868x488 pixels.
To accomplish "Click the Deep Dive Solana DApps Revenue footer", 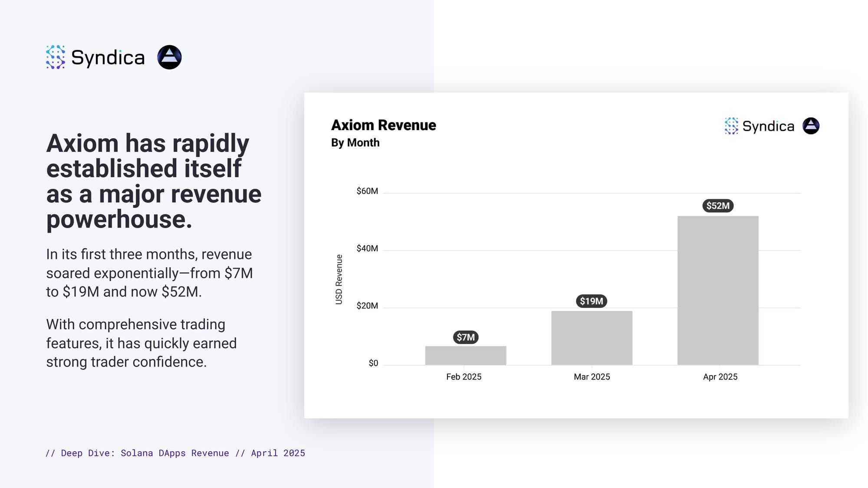I will click(175, 453).
